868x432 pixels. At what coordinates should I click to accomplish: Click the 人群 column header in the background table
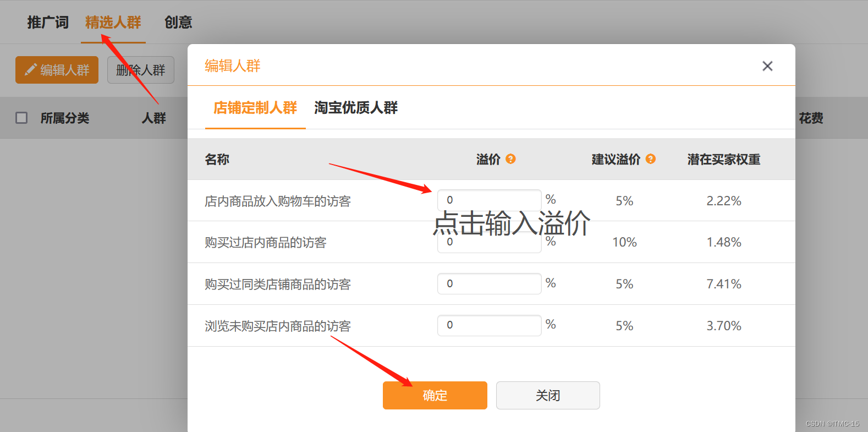point(154,118)
